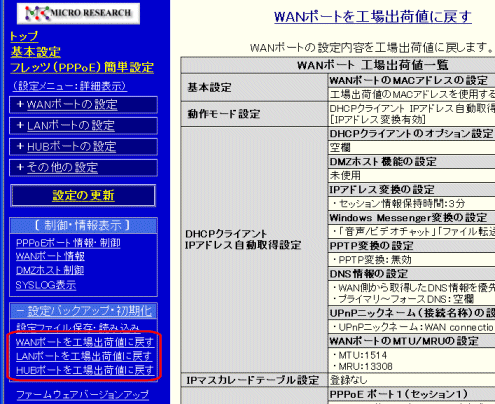This screenshot has width=495, height=404.
Task: Open the DMZホスト制御 page
Action: click(x=50, y=270)
